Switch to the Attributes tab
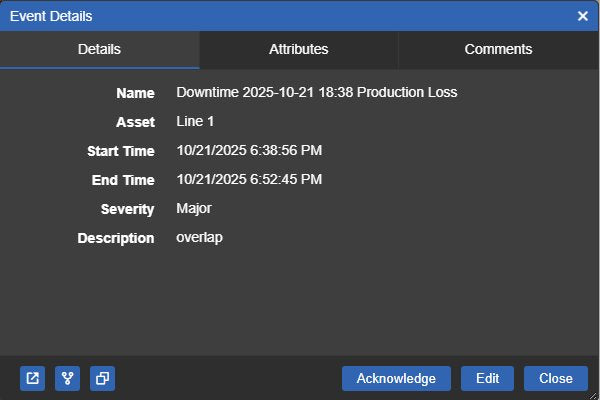600x400 pixels. (299, 50)
